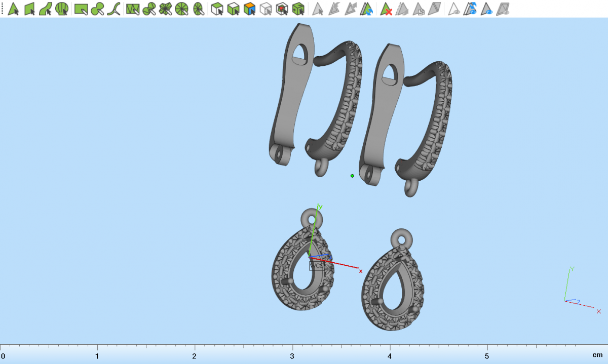Choose the Mark Surface tool

46,9
